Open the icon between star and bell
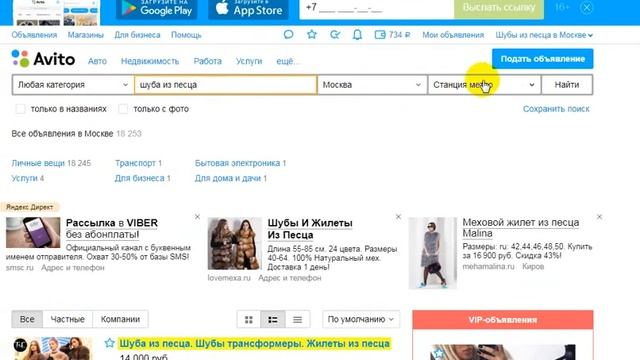The width and height of the screenshot is (640, 360). pyautogui.click(x=335, y=35)
